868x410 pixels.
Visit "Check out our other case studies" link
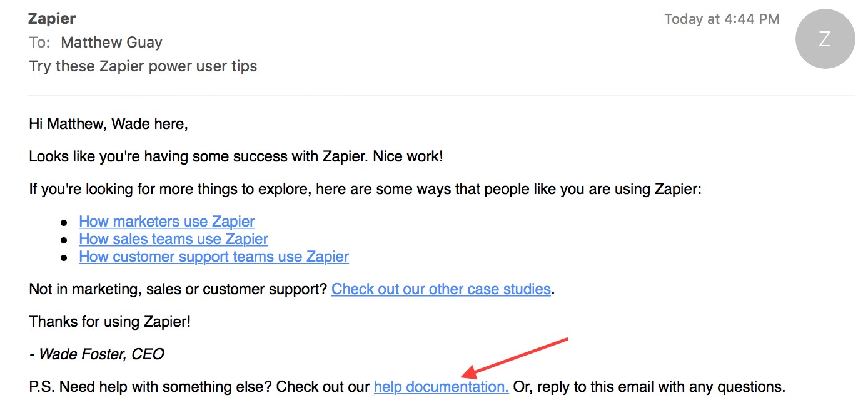click(441, 289)
